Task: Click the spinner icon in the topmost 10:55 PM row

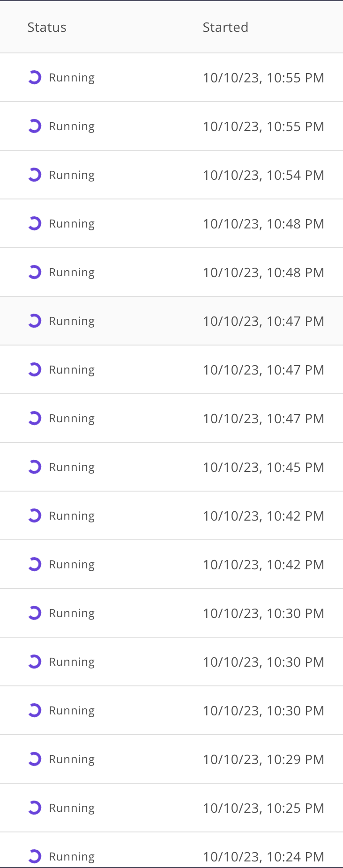Action: (35, 77)
